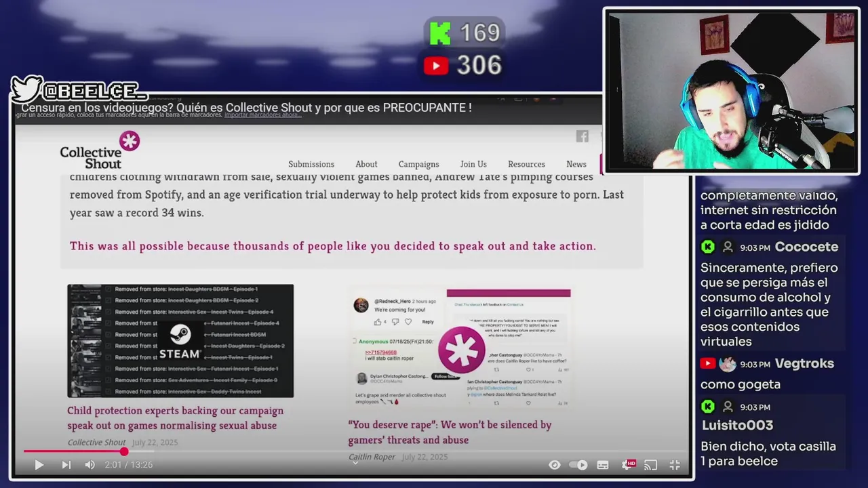Click the YouTube viewer count icon
Image resolution: width=868 pixels, height=488 pixels.
click(436, 66)
